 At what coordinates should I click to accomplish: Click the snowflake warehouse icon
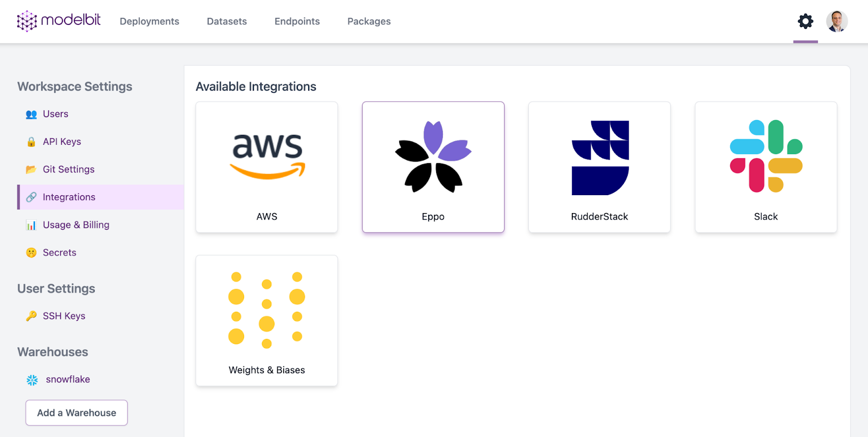pyautogui.click(x=33, y=380)
